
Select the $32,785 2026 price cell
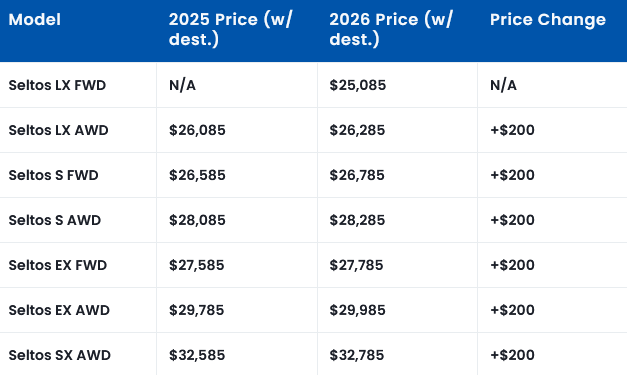(357, 355)
